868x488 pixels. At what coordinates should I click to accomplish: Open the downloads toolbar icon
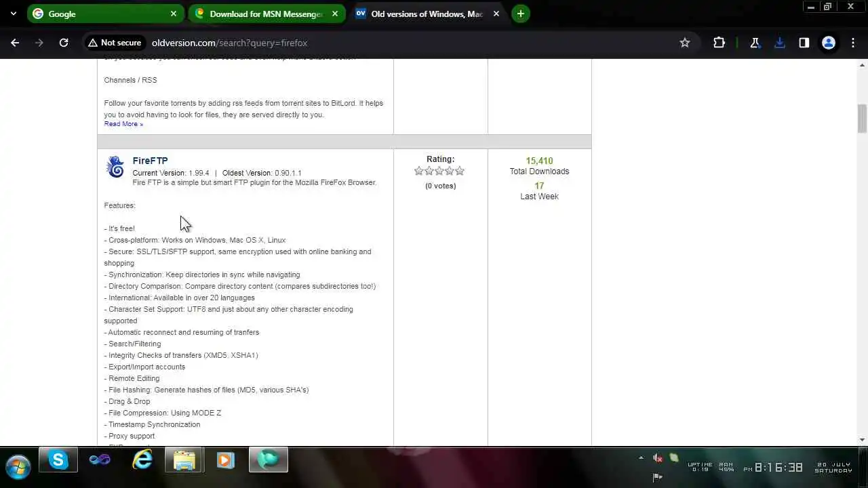(x=779, y=43)
